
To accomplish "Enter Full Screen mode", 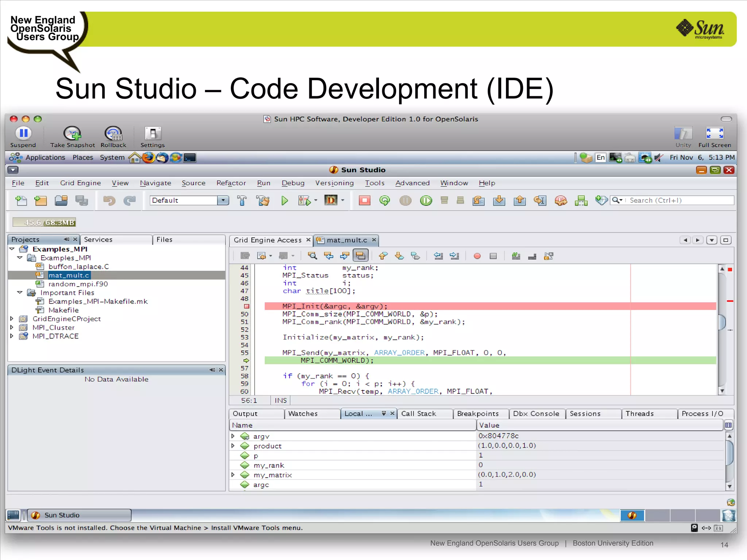I will (715, 133).
